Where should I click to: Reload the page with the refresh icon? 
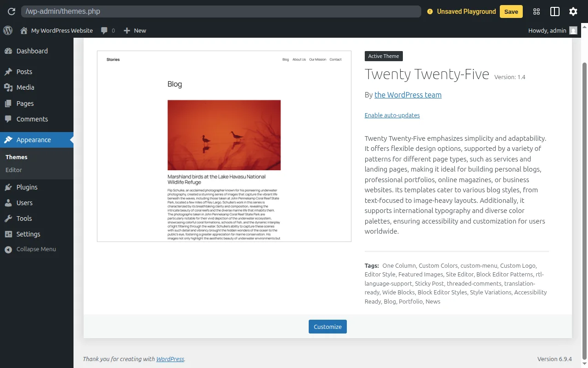[x=11, y=11]
